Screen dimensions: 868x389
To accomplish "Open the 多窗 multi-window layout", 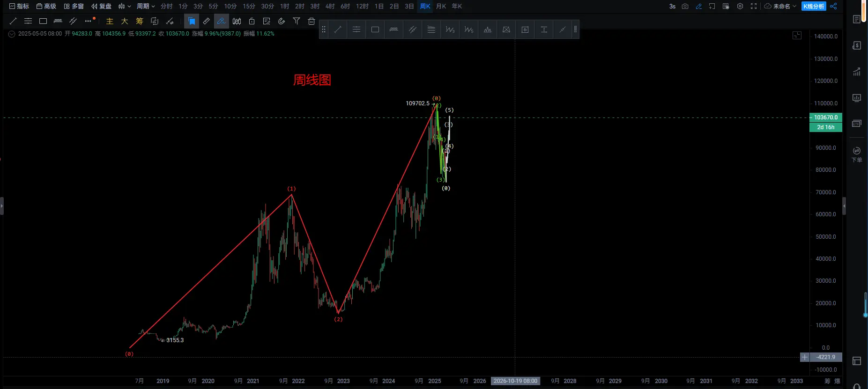I will pos(74,6).
